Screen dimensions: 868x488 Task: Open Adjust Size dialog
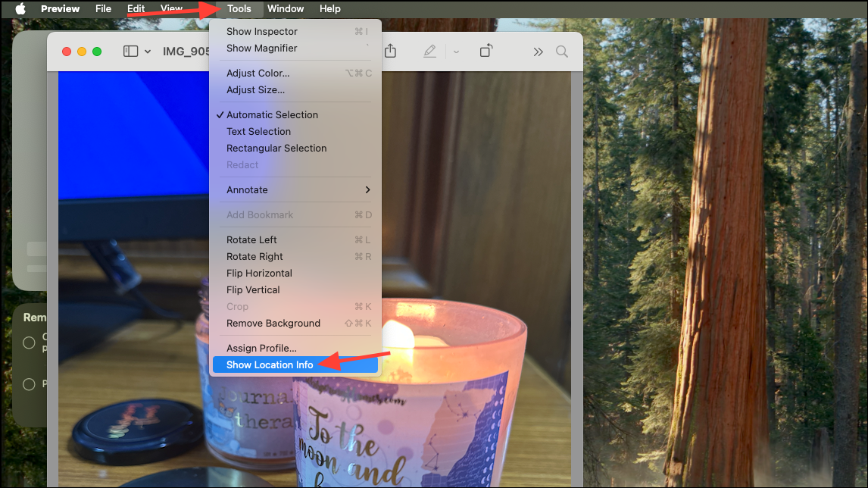tap(295, 89)
